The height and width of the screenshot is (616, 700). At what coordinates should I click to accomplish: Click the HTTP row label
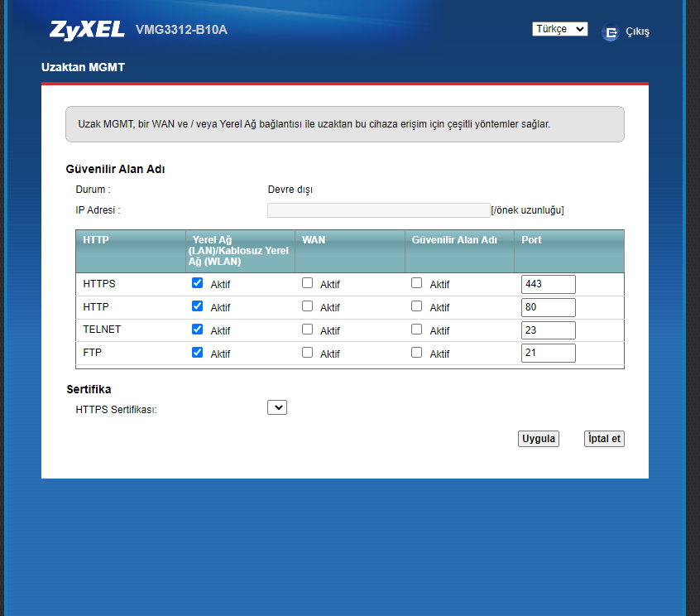(95, 307)
